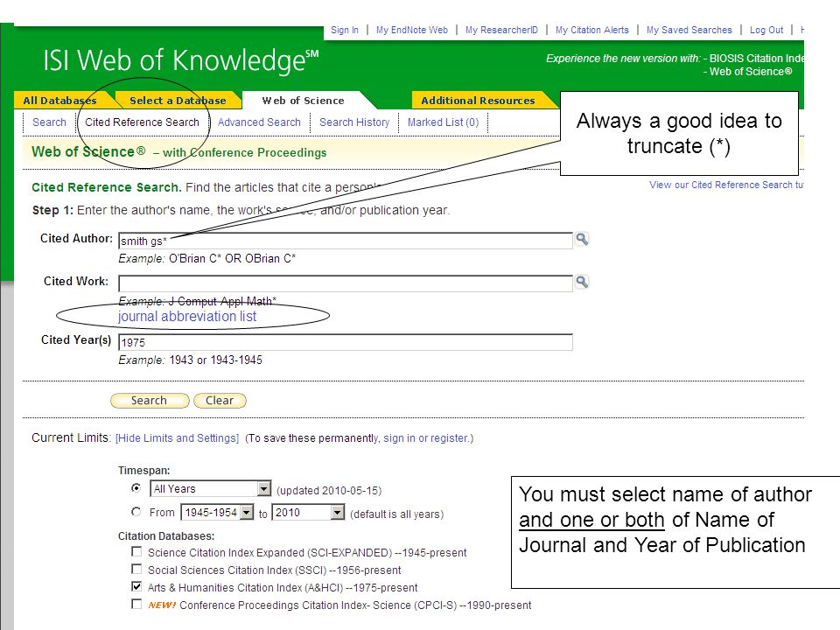The width and height of the screenshot is (840, 630).
Task: Open My EndNote Web link
Action: [412, 30]
